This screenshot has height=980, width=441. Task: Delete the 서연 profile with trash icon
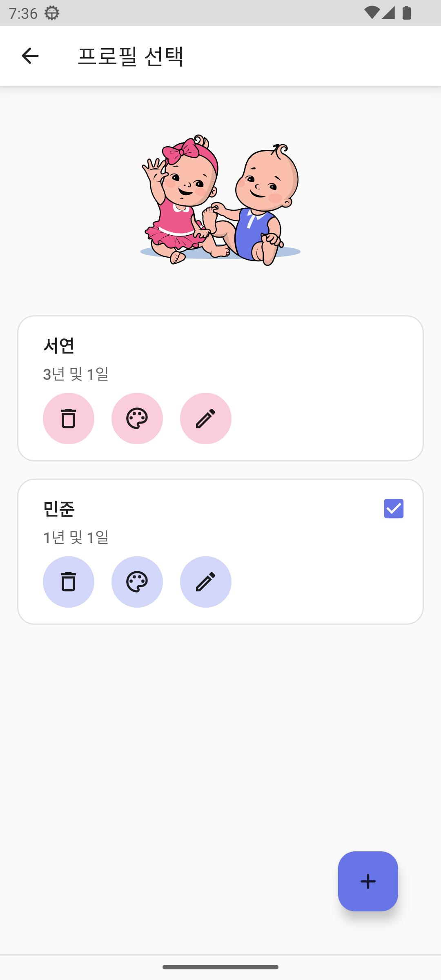click(x=69, y=419)
